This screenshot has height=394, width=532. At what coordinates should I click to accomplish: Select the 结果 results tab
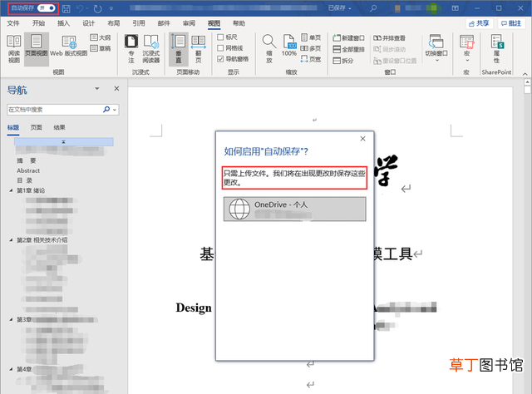coord(59,128)
